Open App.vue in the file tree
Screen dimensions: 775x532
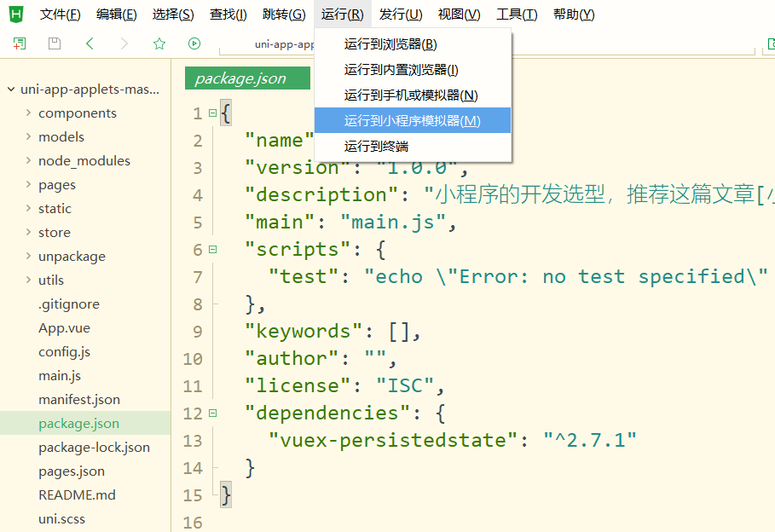(64, 327)
